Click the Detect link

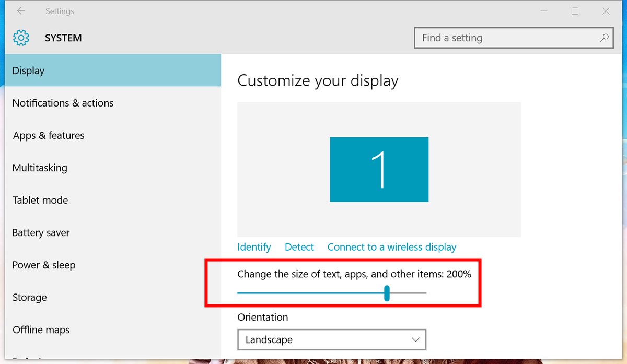[299, 246]
